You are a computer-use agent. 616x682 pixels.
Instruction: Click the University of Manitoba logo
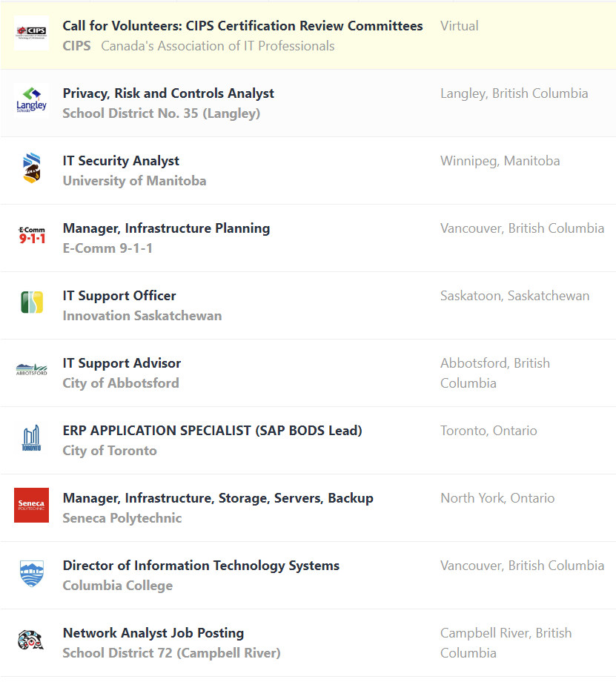coord(31,168)
